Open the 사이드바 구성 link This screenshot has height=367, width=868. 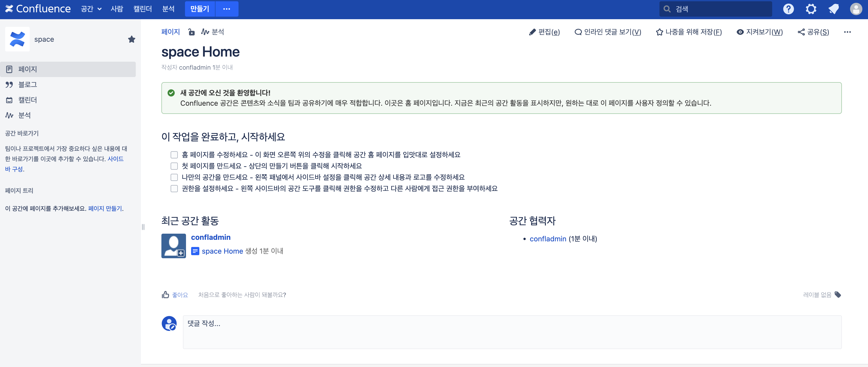click(x=116, y=159)
